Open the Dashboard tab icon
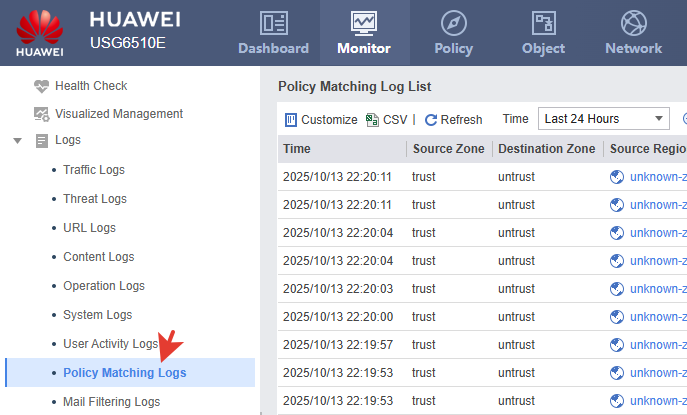This screenshot has width=687, height=415. pos(273,23)
